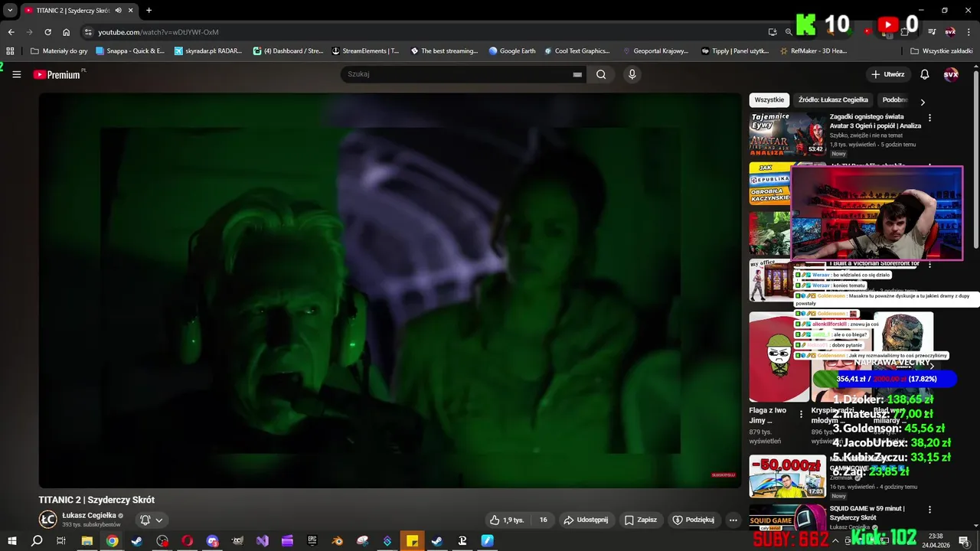Image resolution: width=980 pixels, height=551 pixels.
Task: Click the Podziękuj thanks button
Action: [x=693, y=520]
